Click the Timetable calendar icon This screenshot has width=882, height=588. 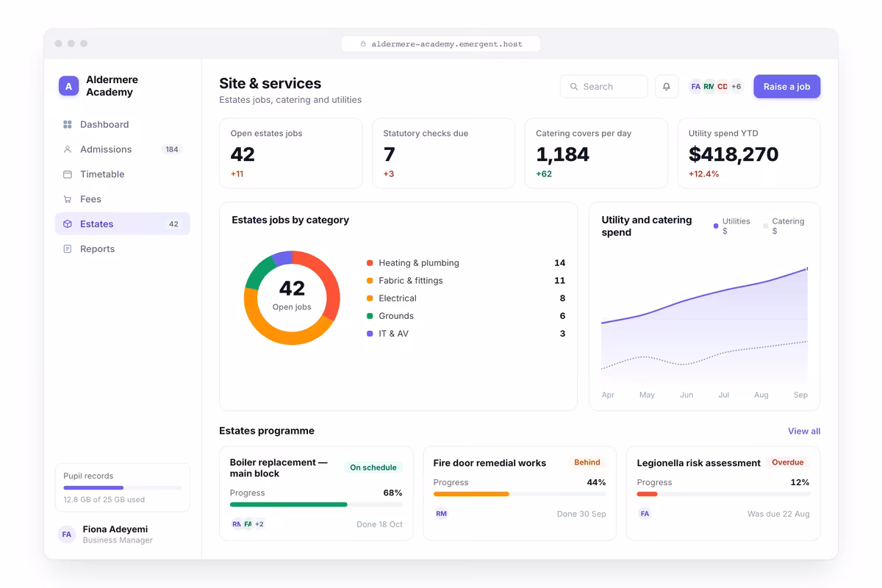(68, 174)
